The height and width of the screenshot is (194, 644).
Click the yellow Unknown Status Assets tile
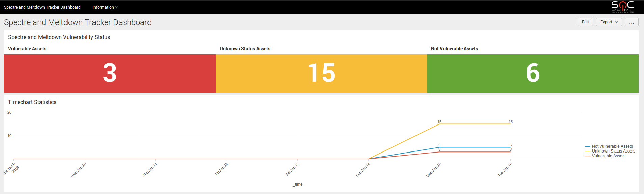point(321,73)
